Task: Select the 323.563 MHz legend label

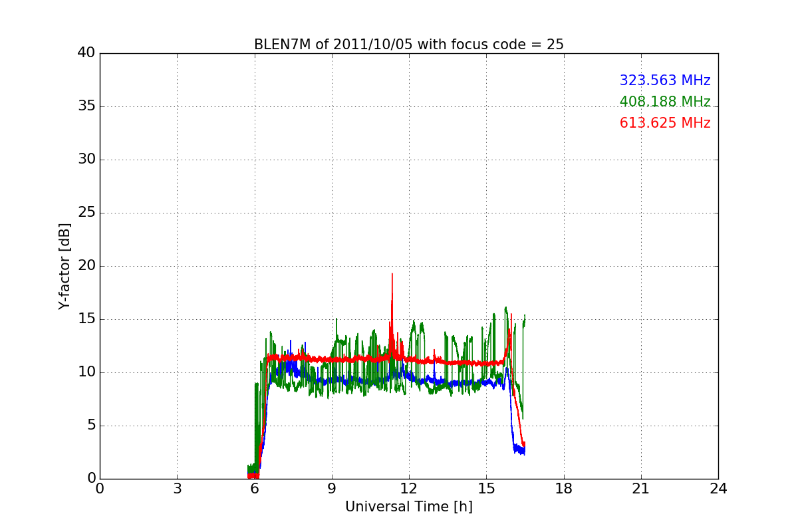Action: click(665, 80)
